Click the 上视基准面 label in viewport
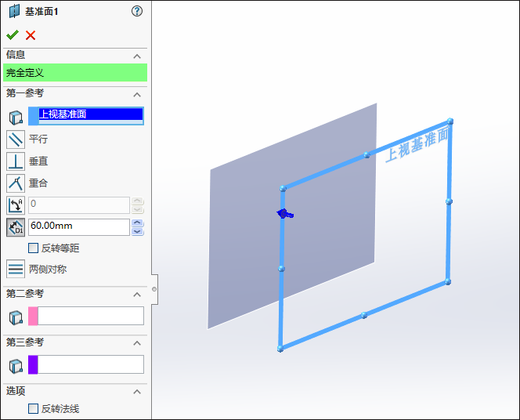 418,145
